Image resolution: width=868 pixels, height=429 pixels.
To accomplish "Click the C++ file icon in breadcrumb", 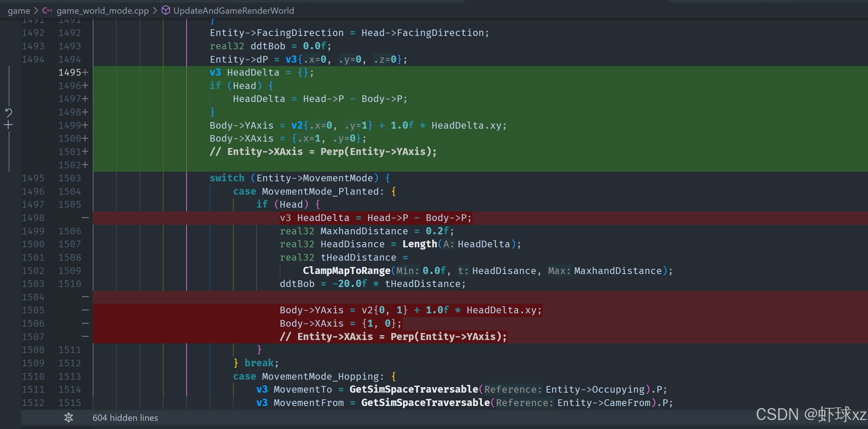I will (47, 11).
